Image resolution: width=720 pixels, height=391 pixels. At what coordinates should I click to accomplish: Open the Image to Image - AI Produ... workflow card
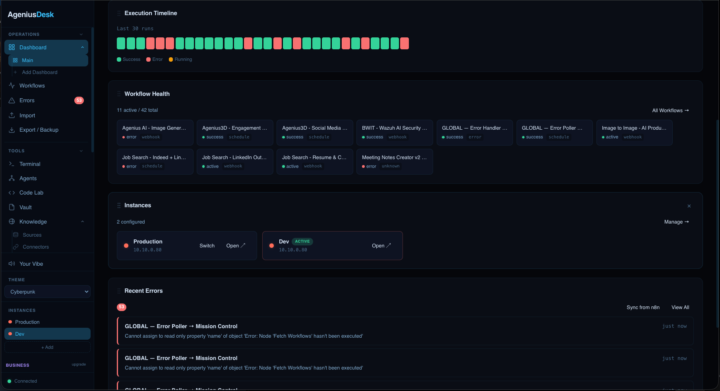tap(635, 133)
